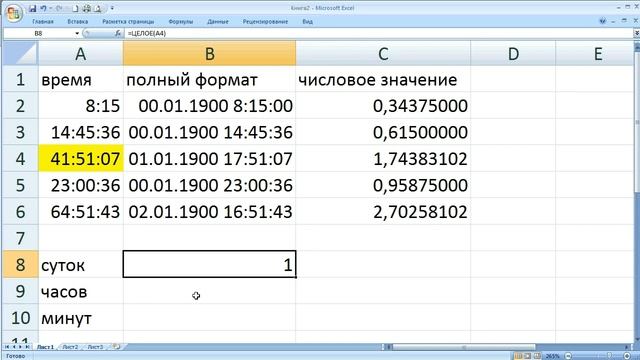Click the Save icon in Quick Access toolbar
This screenshot has width=640, height=360.
pos(33,8)
